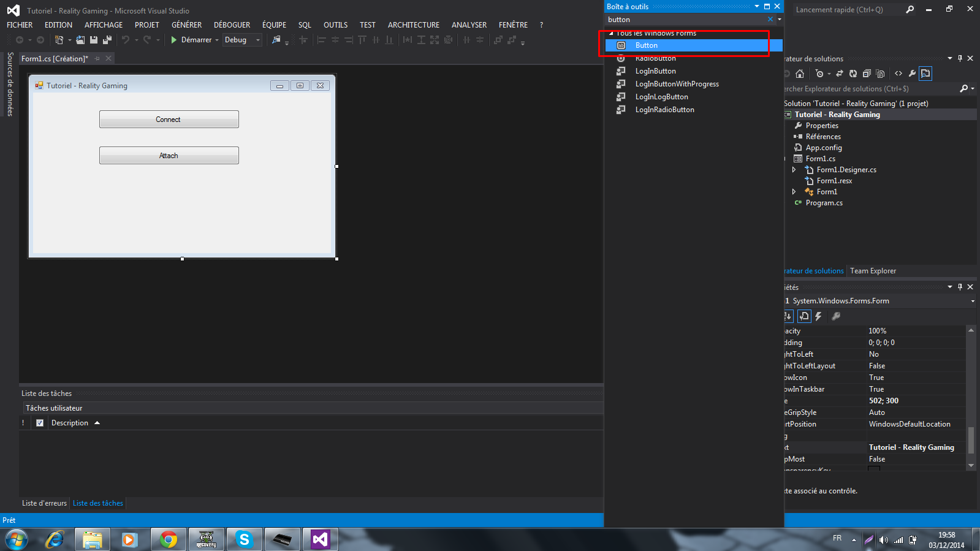Image resolution: width=980 pixels, height=551 pixels.
Task: Open the Solution Explorer window options dropdown
Action: 950,58
